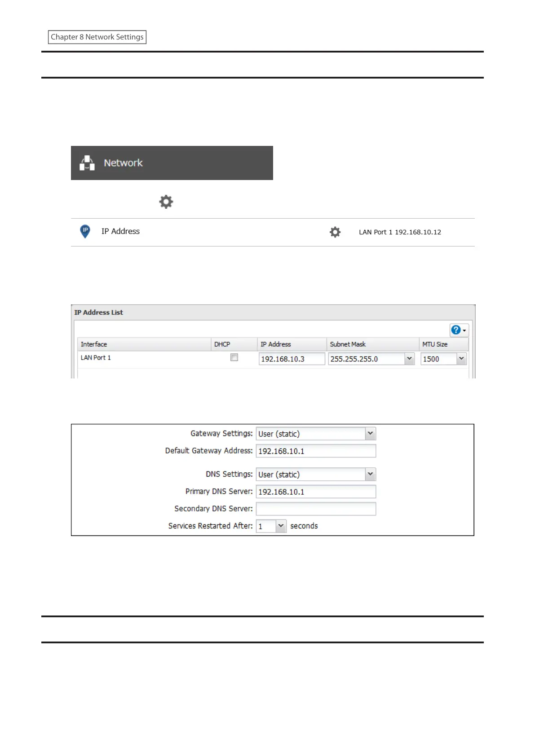Click the IP address field 192.168.10.3
The height and width of the screenshot is (756, 535).
[x=292, y=359]
